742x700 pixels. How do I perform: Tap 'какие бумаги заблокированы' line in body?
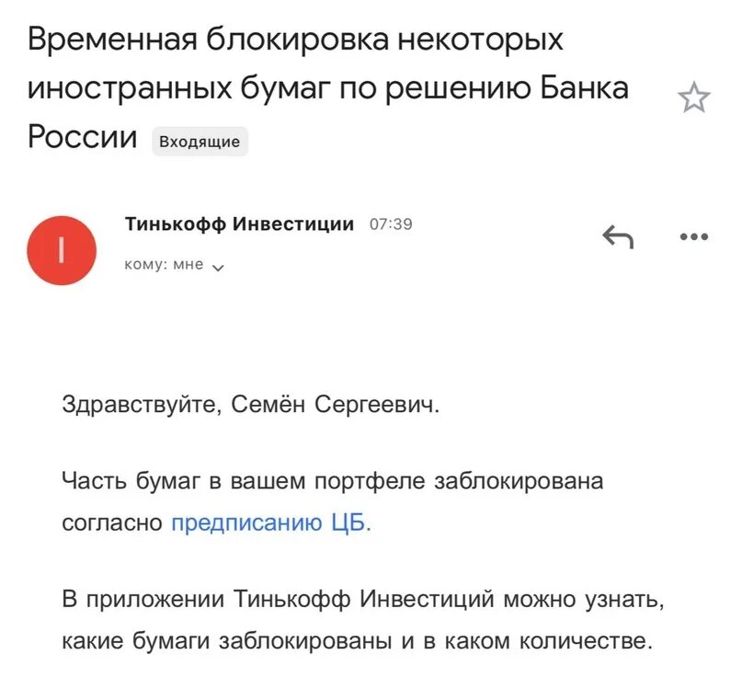coord(227,641)
